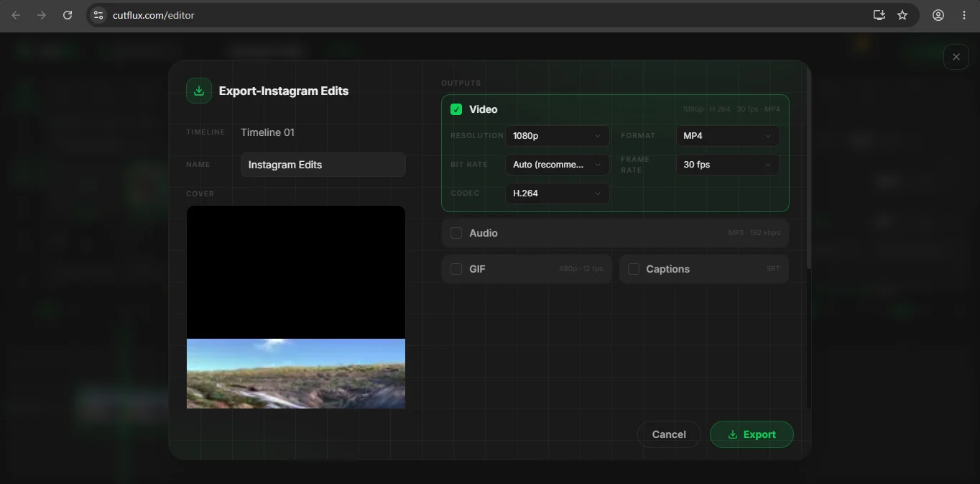
Task: Click the Timeline 01 text
Action: click(x=267, y=132)
